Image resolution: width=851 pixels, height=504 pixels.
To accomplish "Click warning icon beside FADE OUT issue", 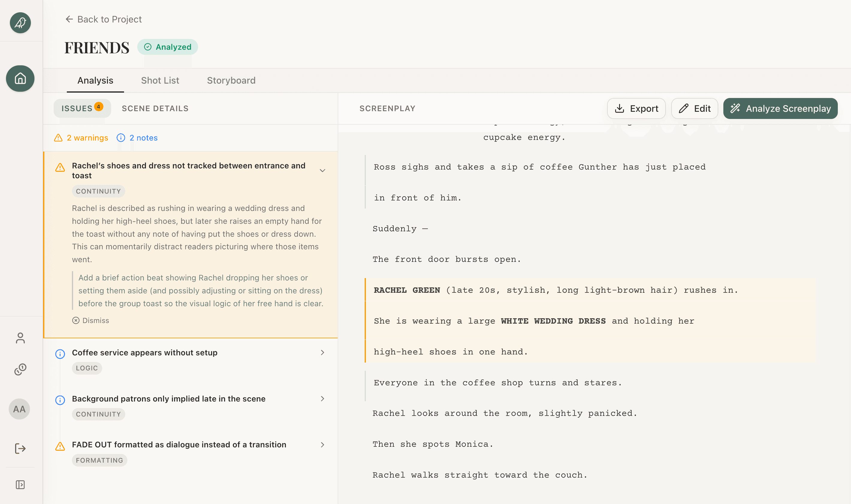I will click(60, 446).
